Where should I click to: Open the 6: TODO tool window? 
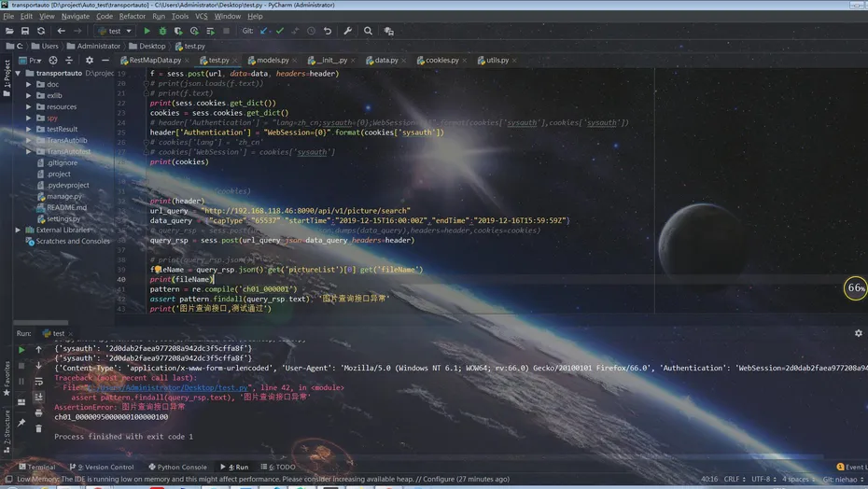click(x=278, y=467)
